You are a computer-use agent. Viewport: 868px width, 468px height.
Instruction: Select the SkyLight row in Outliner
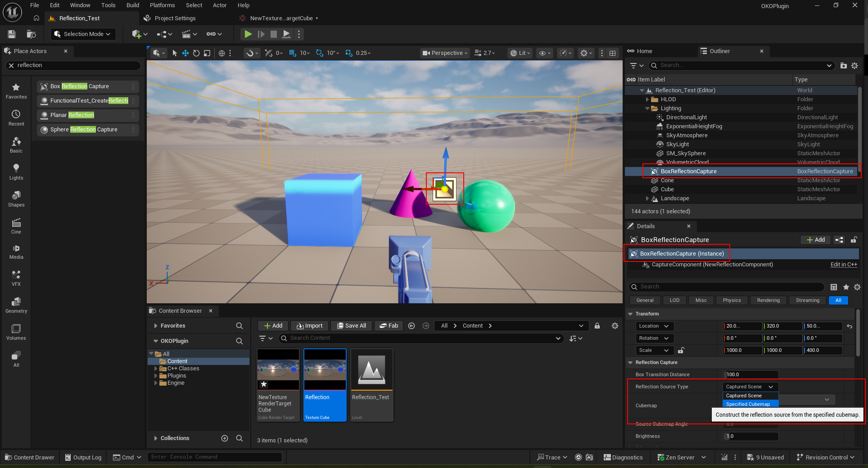coord(741,144)
